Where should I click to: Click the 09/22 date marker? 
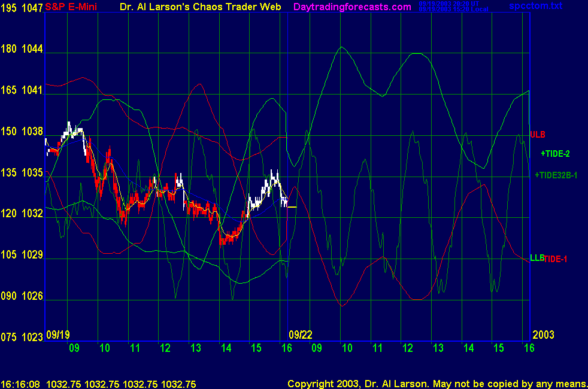300,334
